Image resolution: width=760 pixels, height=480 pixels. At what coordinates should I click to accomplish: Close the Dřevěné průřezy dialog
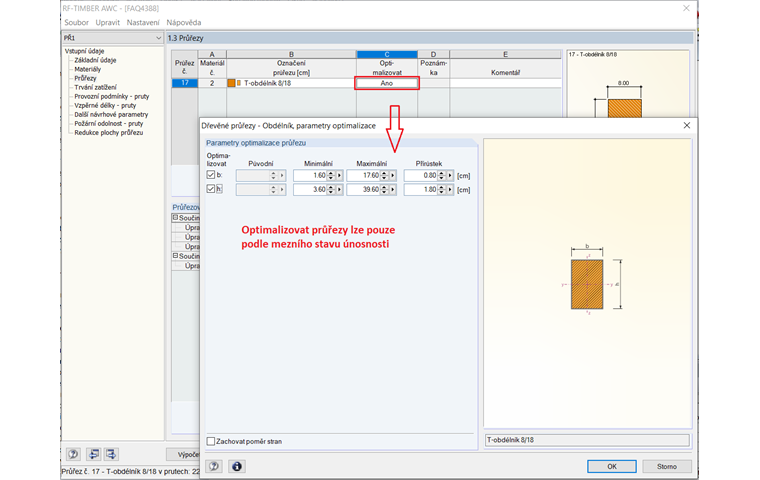click(x=686, y=126)
